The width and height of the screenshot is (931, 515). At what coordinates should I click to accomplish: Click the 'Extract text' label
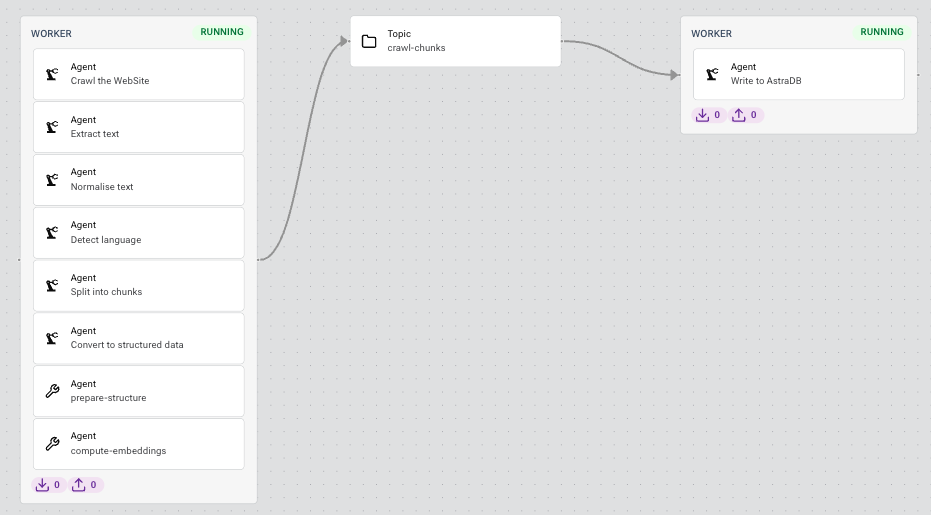[x=94, y=134]
